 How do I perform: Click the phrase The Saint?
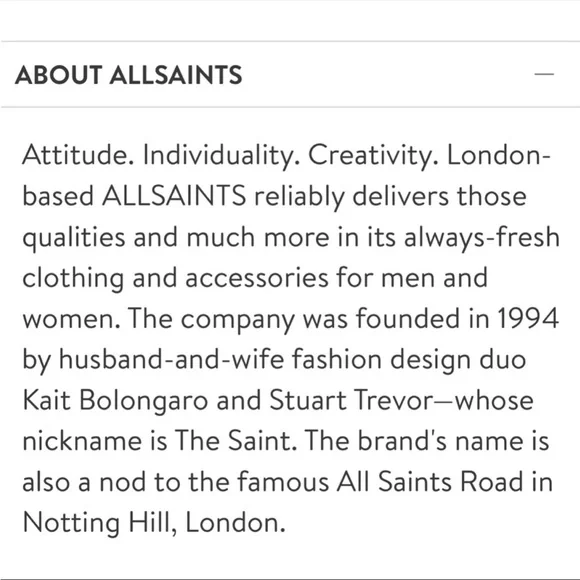click(x=236, y=440)
